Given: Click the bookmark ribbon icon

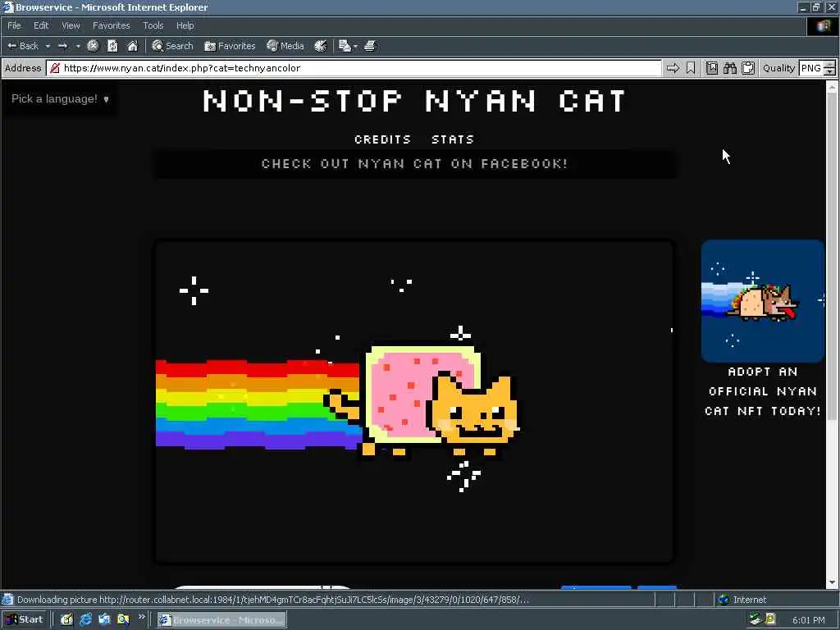Looking at the screenshot, I should pos(691,68).
